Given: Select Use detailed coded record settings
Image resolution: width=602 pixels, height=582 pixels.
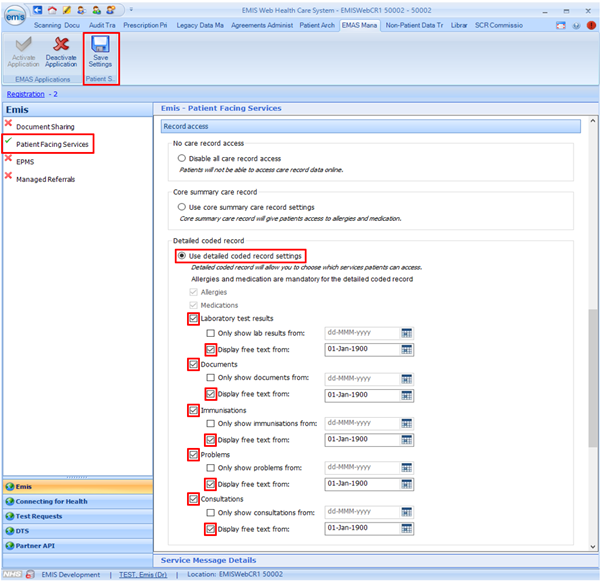Looking at the screenshot, I should pos(182,256).
